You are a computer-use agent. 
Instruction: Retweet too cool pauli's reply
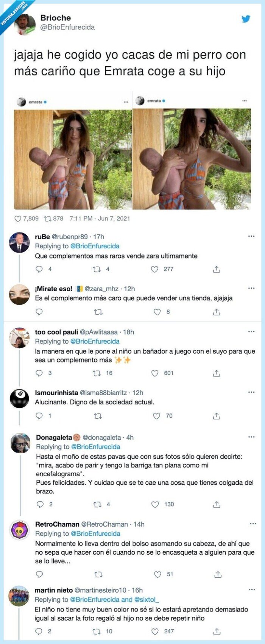97,373
